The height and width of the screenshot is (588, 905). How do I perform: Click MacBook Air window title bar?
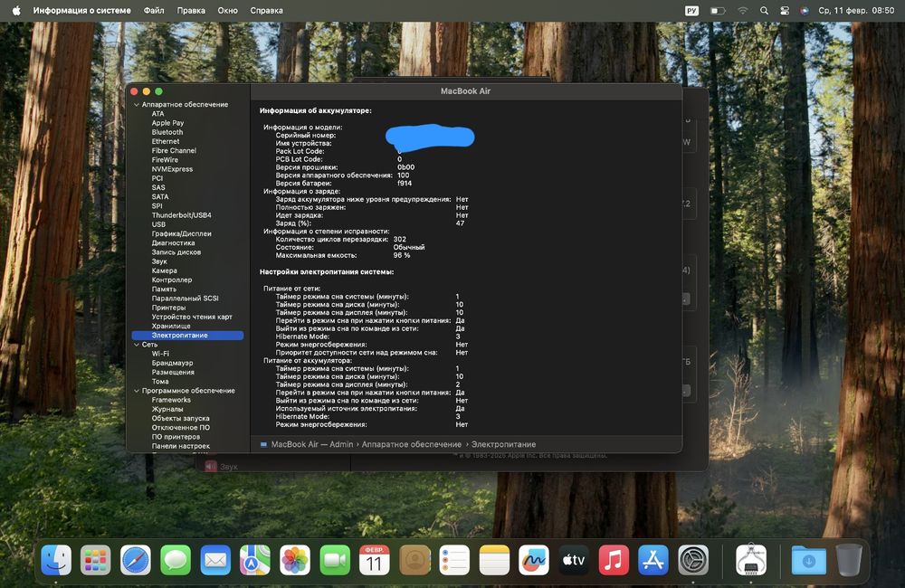466,91
